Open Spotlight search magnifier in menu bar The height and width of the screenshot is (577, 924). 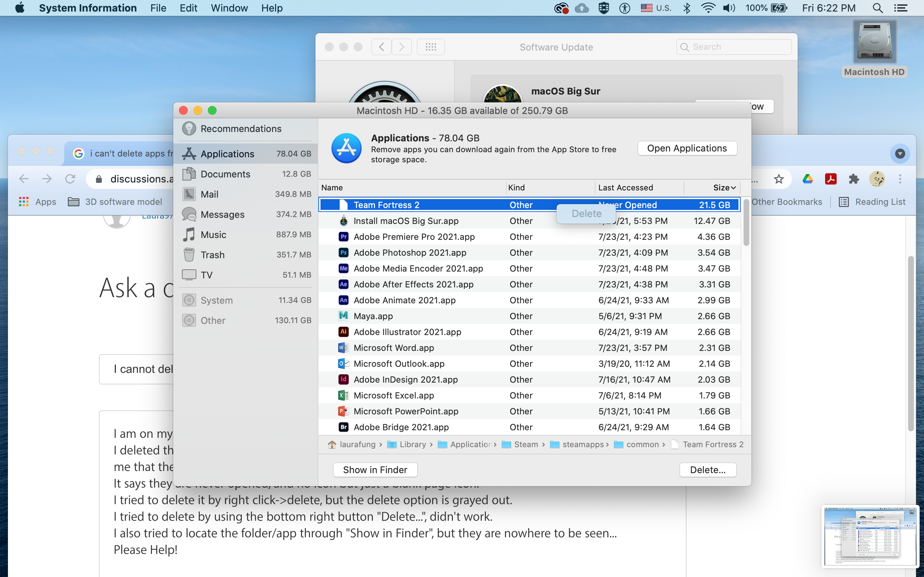coord(877,8)
